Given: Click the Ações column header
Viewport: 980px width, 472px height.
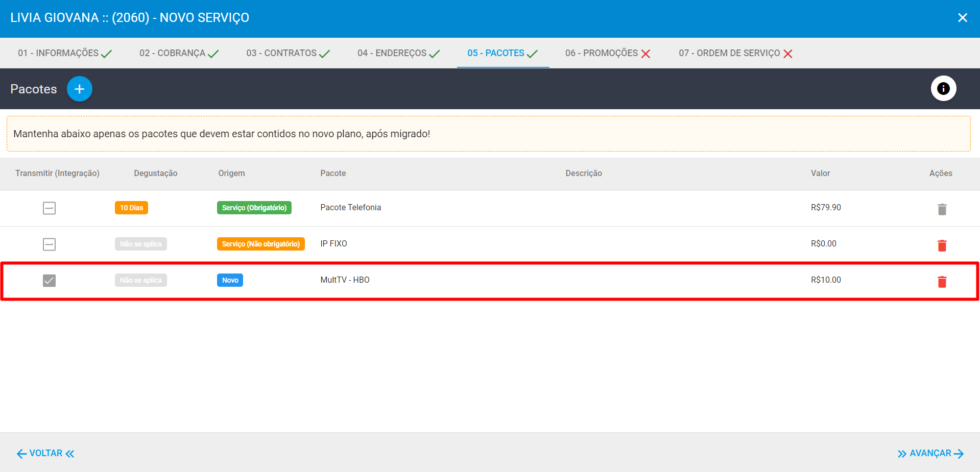Looking at the screenshot, I should (941, 173).
